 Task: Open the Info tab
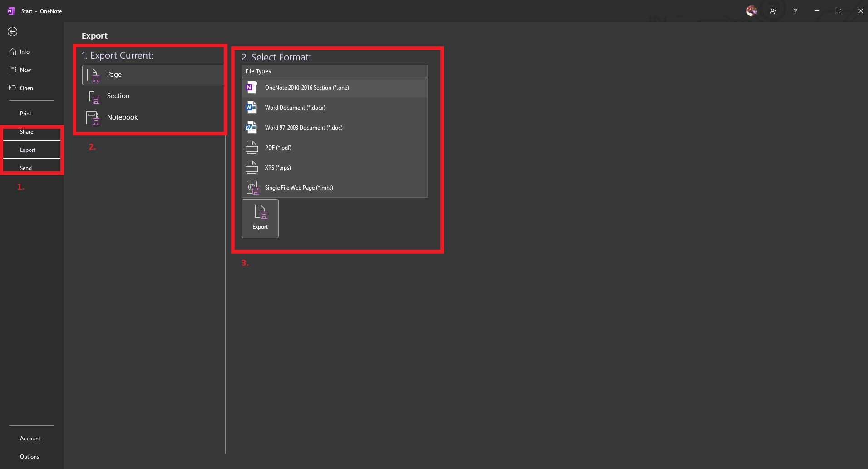32,52
